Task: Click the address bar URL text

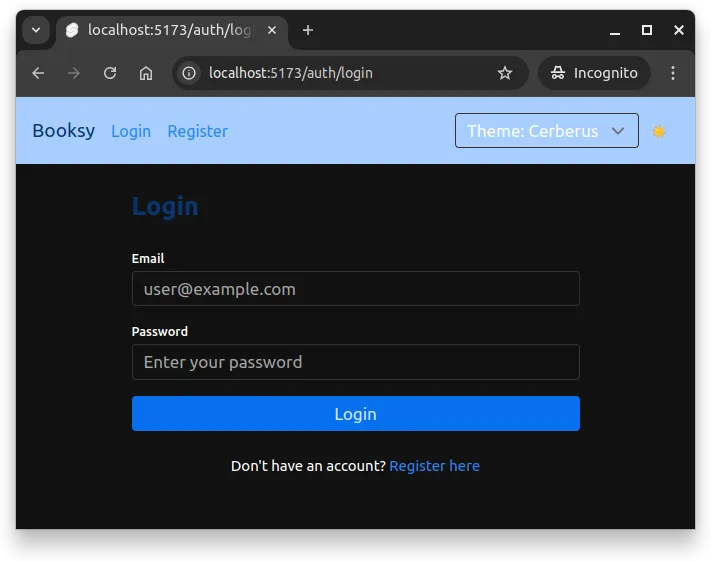Action: coord(291,73)
